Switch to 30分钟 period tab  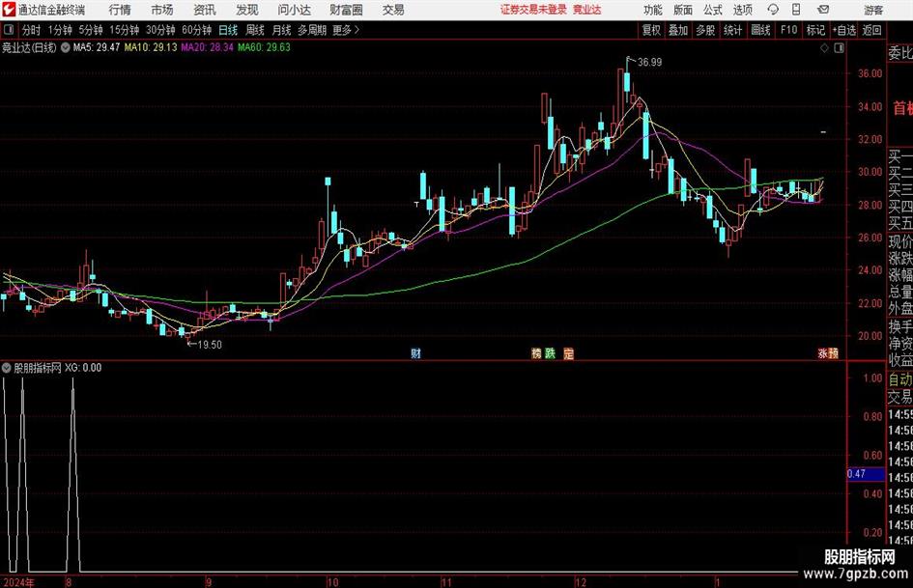pyautogui.click(x=160, y=30)
